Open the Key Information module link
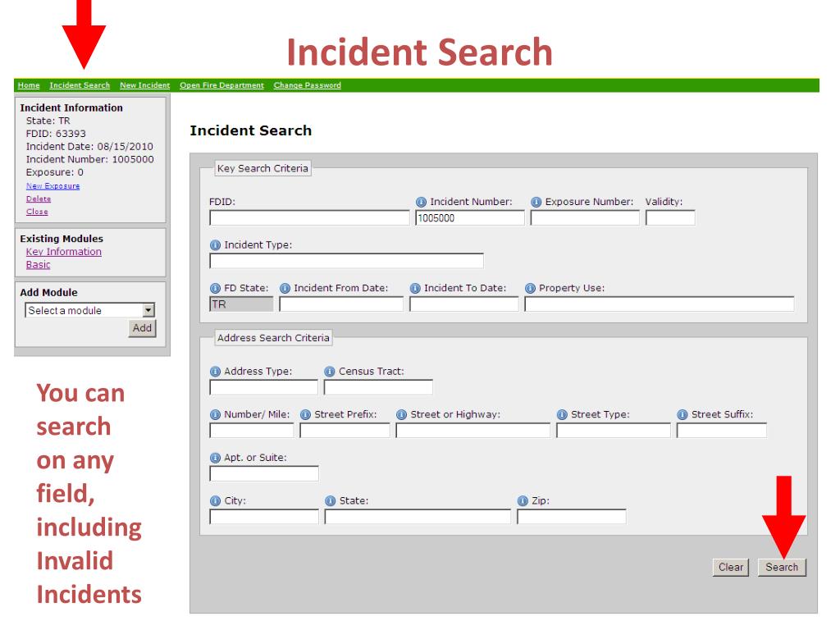The width and height of the screenshot is (840, 630). [x=64, y=252]
